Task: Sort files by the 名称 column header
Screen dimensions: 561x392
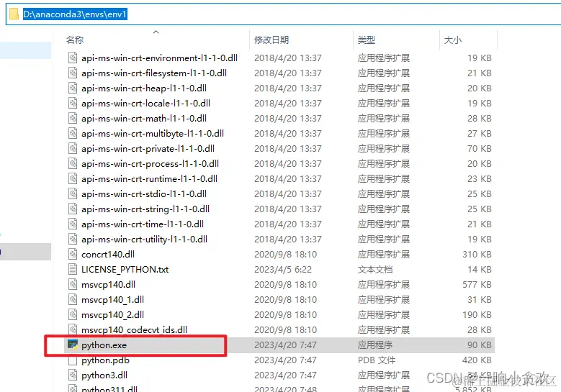Action: pos(75,40)
